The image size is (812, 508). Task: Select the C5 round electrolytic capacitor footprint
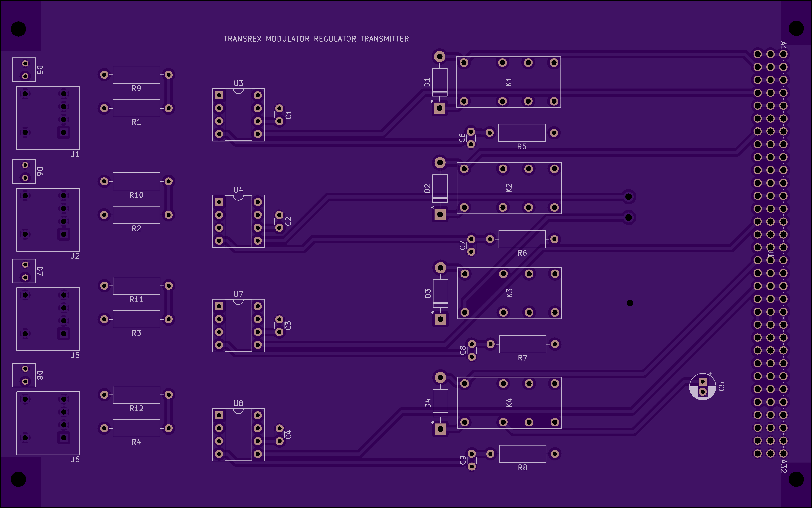tap(703, 387)
